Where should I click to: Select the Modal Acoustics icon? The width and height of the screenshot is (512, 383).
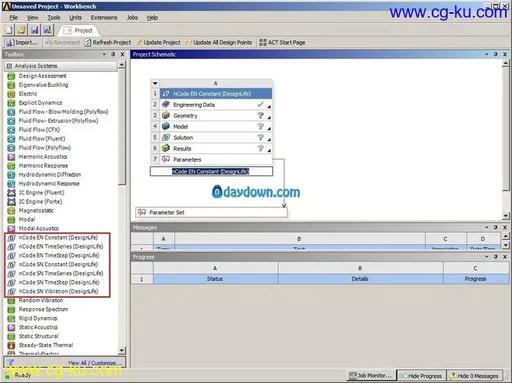tap(11, 229)
